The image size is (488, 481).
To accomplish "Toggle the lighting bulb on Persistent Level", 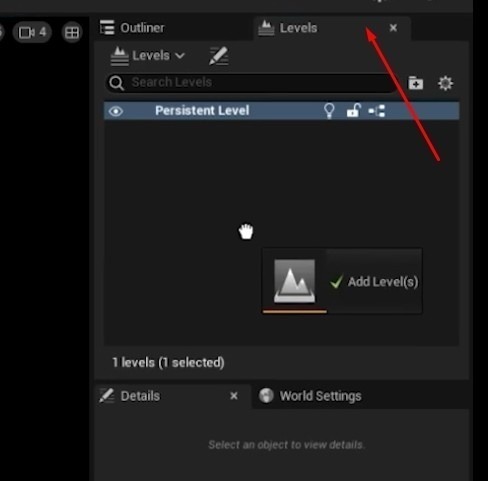I will tap(329, 111).
